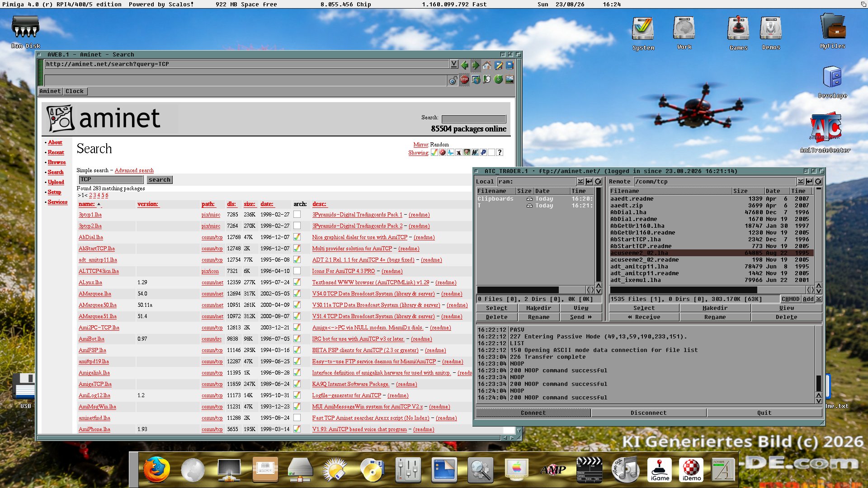Click the globe network status icon
Image resolution: width=868 pixels, height=488 pixels.
[x=476, y=80]
